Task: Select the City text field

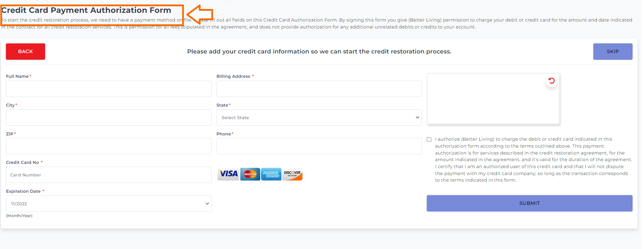Action: click(109, 118)
